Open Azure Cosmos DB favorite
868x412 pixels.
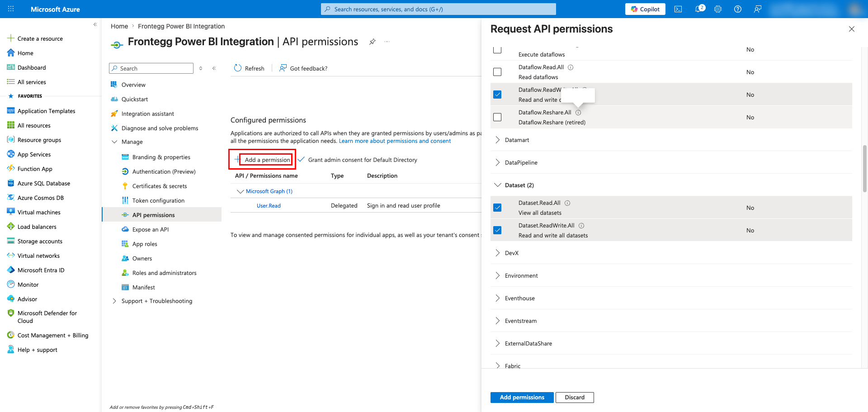pyautogui.click(x=41, y=198)
